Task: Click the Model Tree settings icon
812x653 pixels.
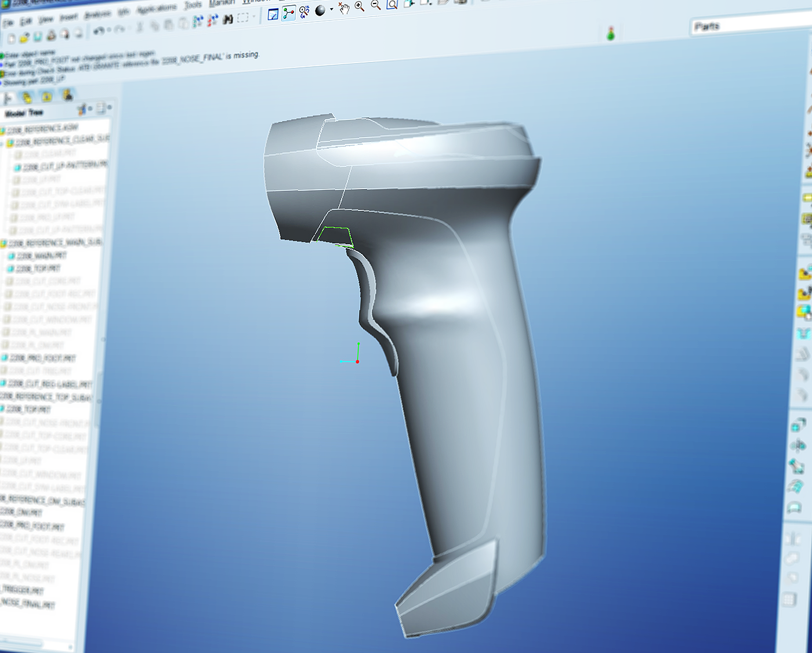Action: (82, 109)
